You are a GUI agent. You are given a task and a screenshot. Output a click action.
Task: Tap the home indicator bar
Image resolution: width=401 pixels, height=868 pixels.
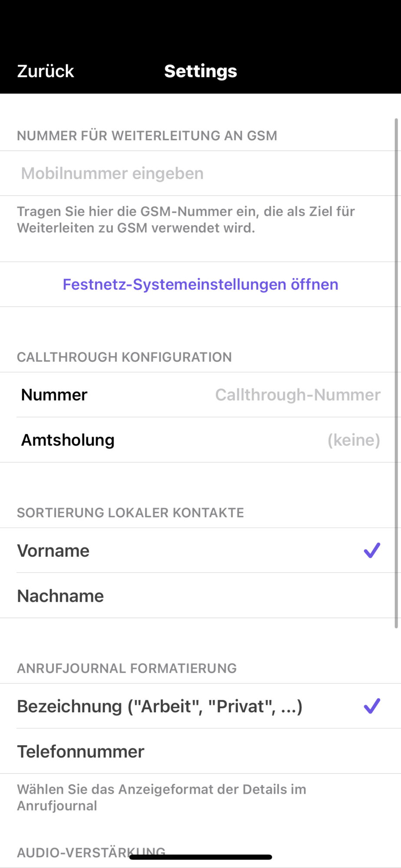[200, 857]
